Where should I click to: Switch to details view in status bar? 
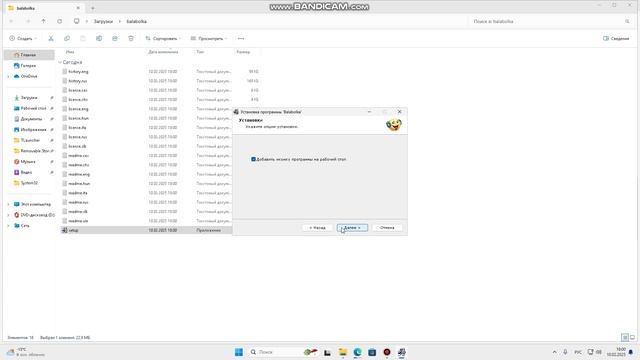pos(625,338)
